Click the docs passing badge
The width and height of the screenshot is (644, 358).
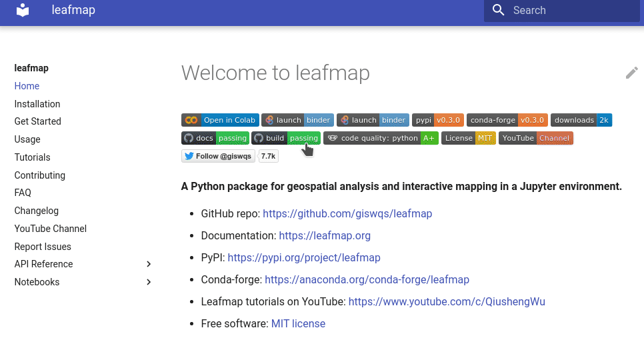click(x=215, y=138)
